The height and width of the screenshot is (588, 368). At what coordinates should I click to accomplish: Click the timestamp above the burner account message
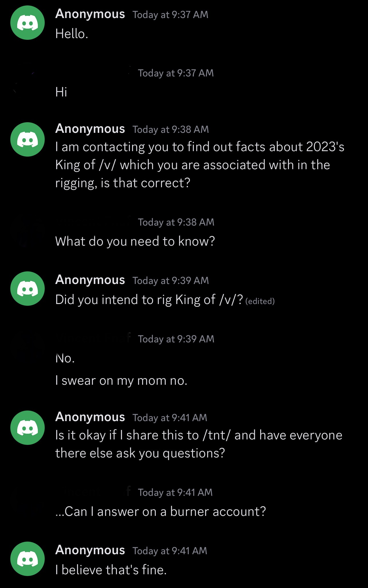coord(175,492)
